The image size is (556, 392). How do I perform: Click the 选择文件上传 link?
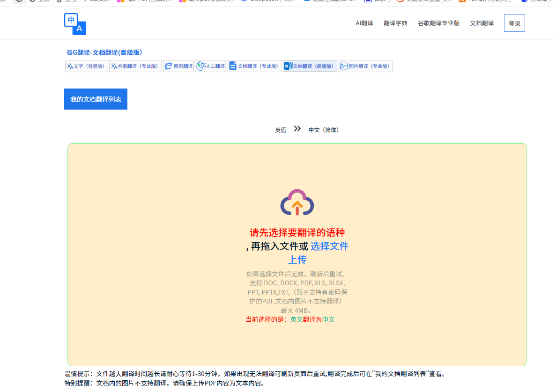click(329, 246)
